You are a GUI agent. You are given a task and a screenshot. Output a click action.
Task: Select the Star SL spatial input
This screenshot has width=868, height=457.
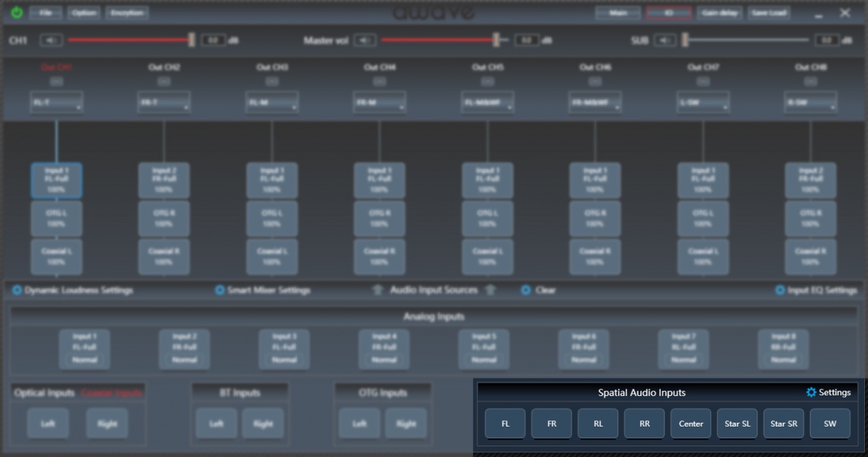click(x=738, y=424)
